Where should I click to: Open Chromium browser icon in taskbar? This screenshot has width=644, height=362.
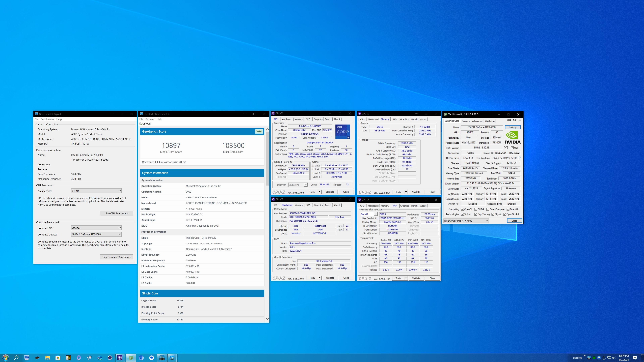(x=141, y=358)
